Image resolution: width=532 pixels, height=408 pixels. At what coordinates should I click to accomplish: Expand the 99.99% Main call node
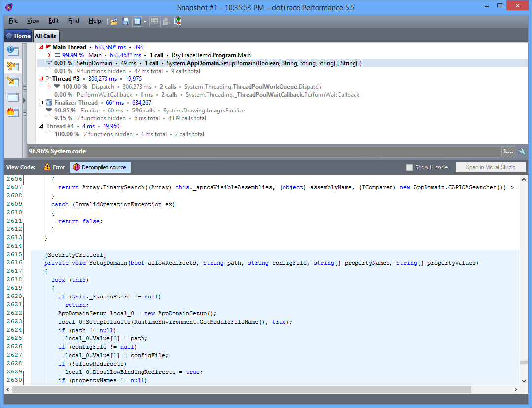coord(49,55)
